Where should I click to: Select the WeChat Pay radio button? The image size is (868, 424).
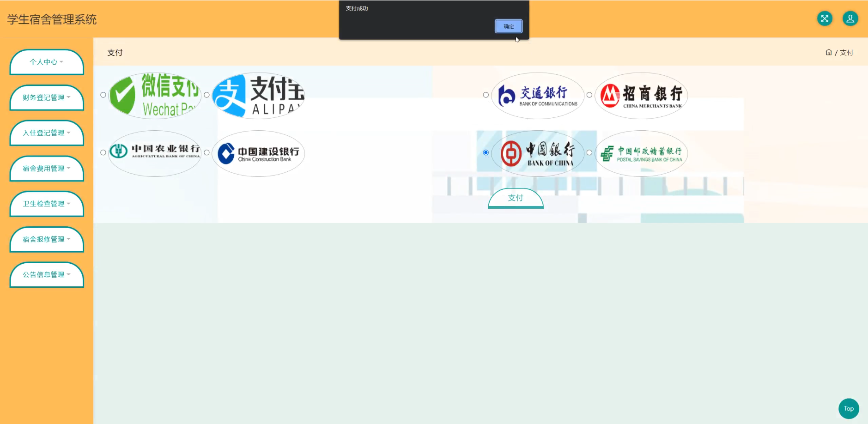point(103,95)
